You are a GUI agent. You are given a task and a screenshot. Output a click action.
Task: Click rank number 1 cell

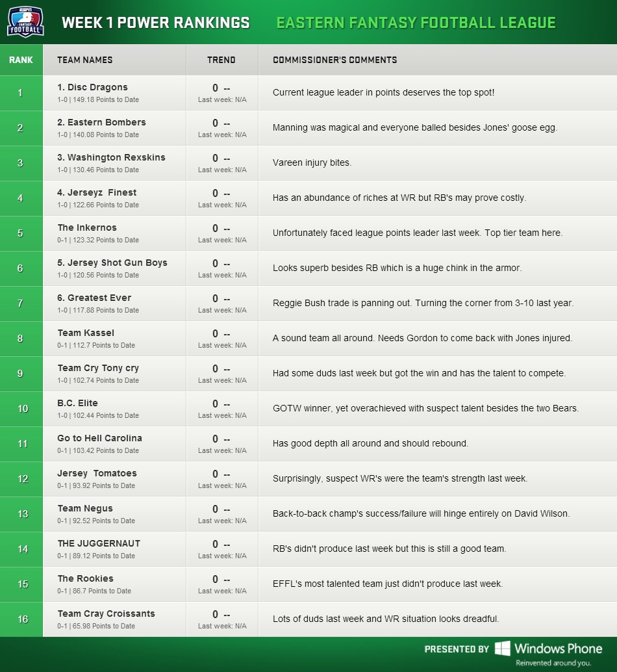[20, 93]
